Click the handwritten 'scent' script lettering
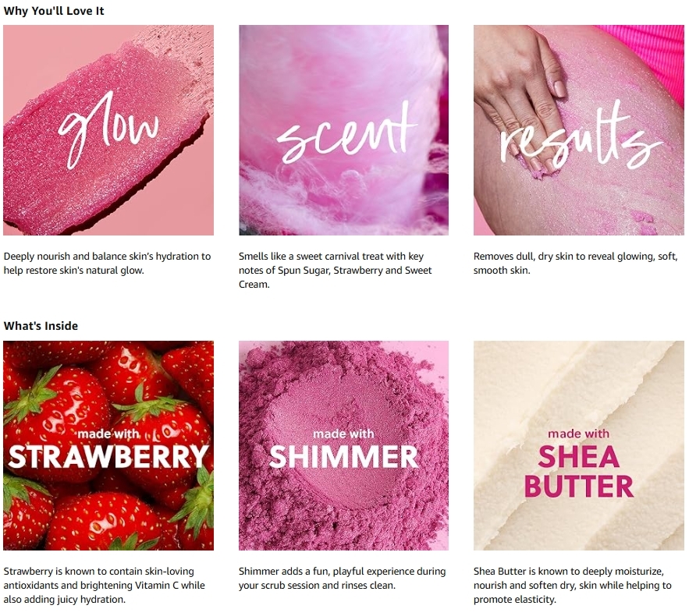 tap(346, 132)
